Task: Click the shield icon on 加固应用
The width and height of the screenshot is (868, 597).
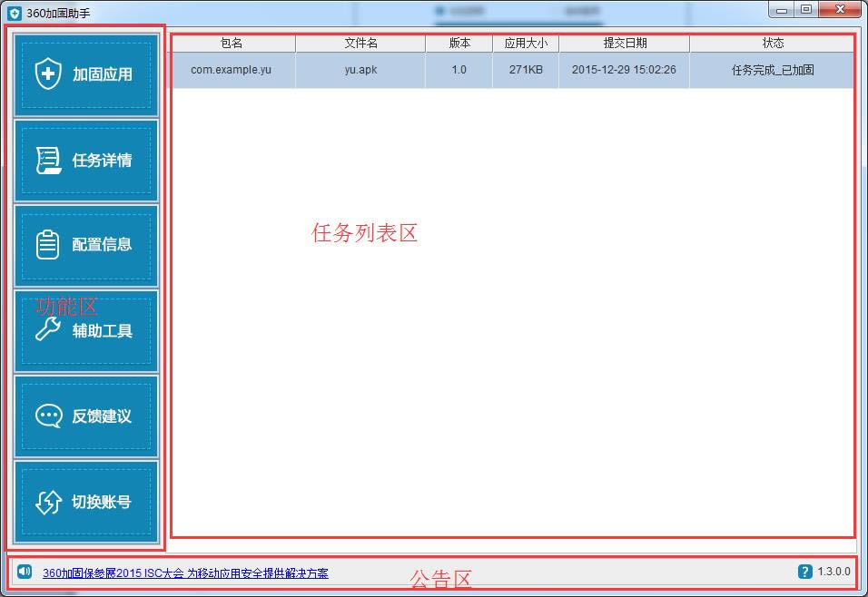Action: [48, 73]
